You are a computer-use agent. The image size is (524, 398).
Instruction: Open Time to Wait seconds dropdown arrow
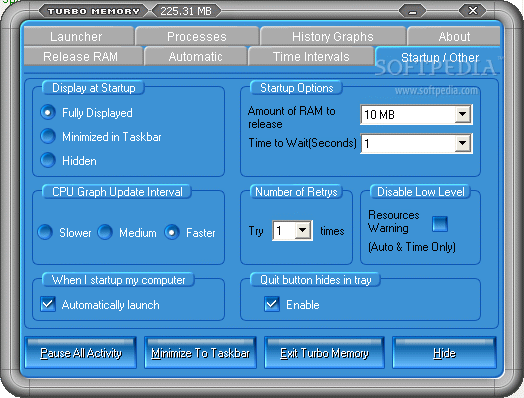[463, 143]
